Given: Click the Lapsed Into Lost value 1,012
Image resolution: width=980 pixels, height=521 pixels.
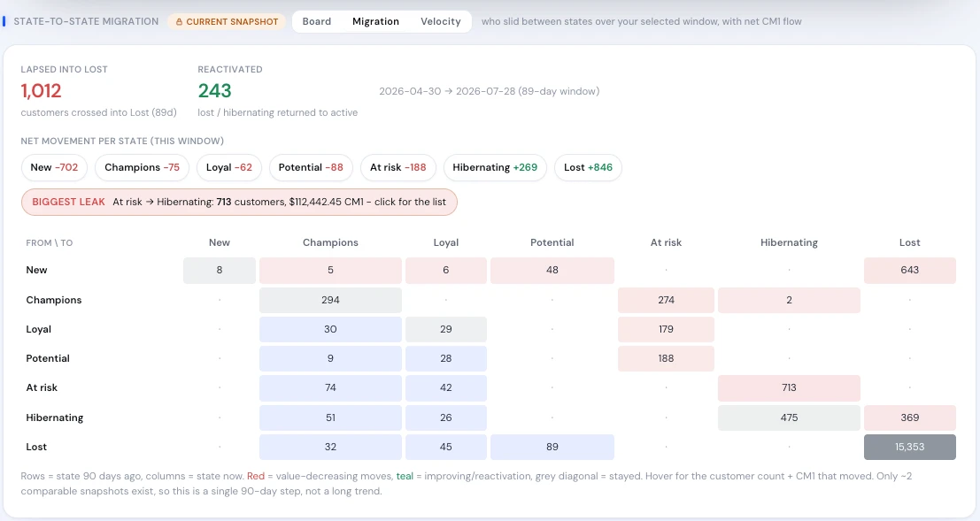Looking at the screenshot, I should coord(42,91).
